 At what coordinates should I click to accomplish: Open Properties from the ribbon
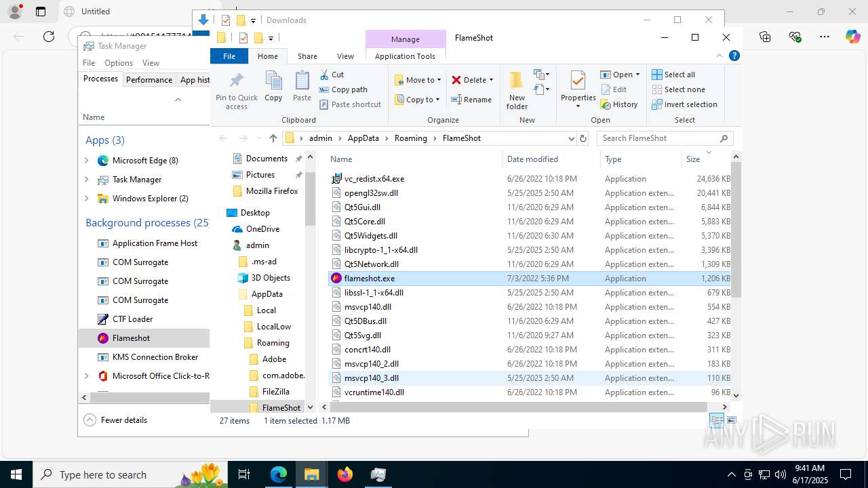coord(578,90)
